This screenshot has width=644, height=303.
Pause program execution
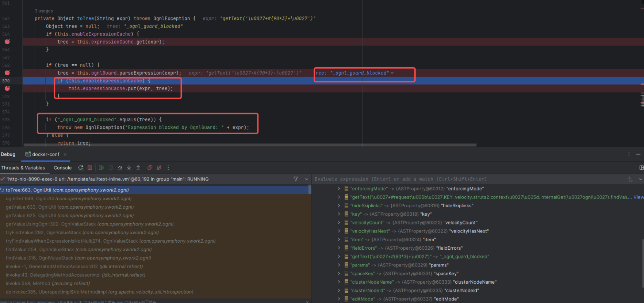[111, 168]
